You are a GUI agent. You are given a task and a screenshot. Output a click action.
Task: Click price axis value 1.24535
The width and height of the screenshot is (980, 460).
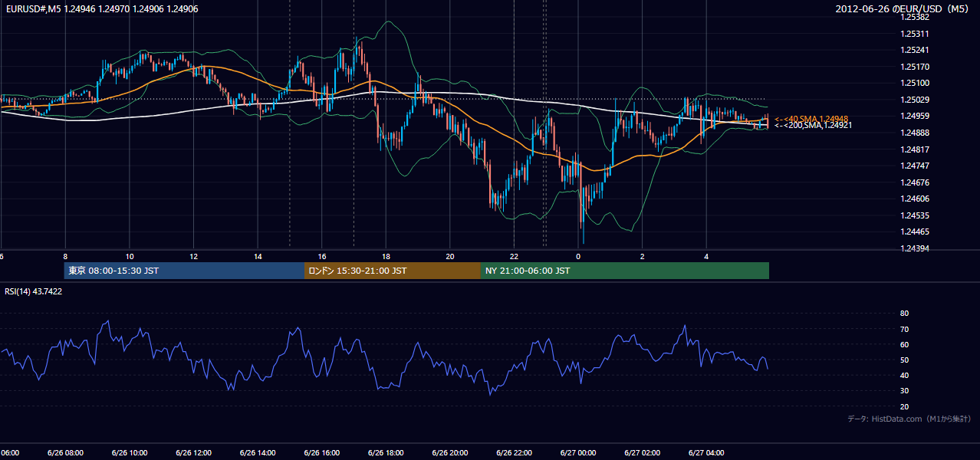click(915, 215)
